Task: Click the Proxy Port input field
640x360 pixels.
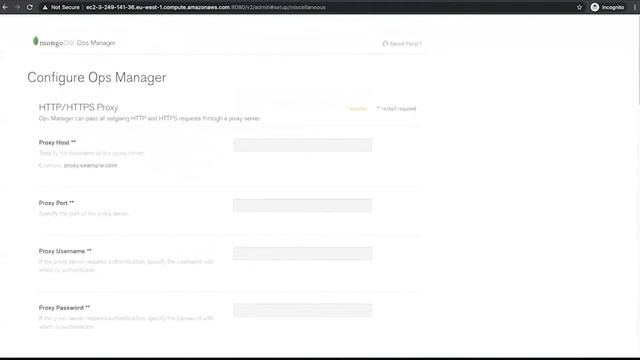Action: point(302,205)
